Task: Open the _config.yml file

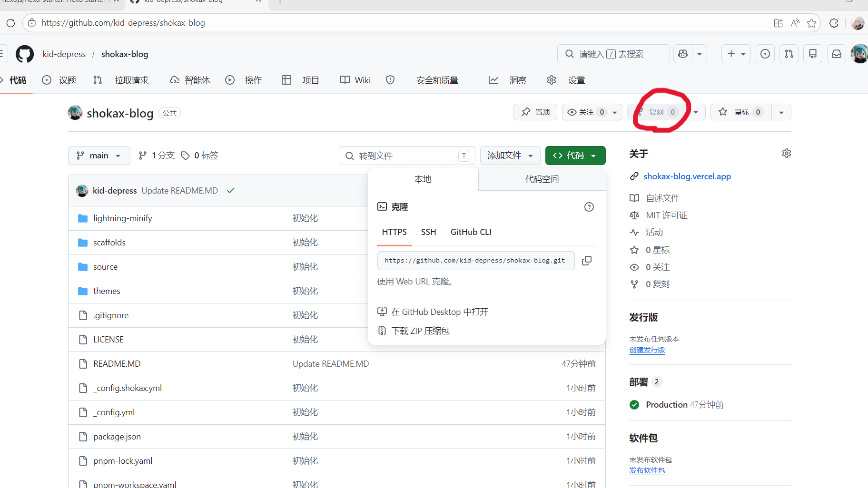Action: 114,412
